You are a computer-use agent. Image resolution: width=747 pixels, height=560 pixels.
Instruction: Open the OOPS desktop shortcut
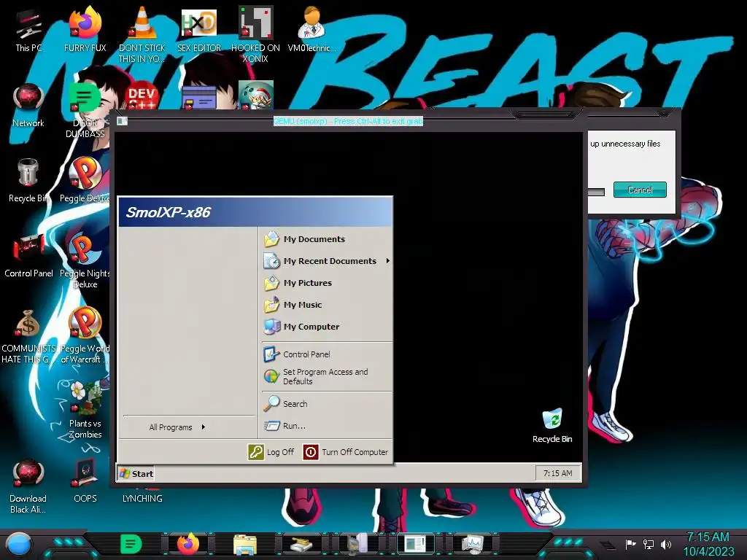click(x=85, y=480)
